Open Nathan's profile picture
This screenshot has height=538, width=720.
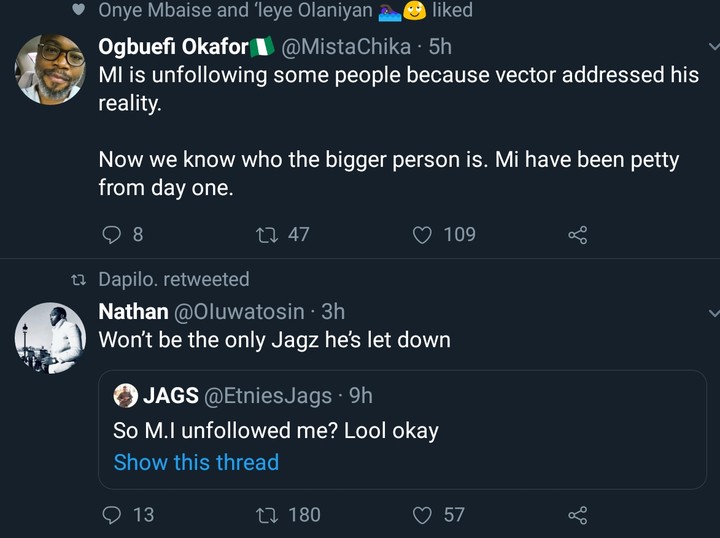click(50, 338)
